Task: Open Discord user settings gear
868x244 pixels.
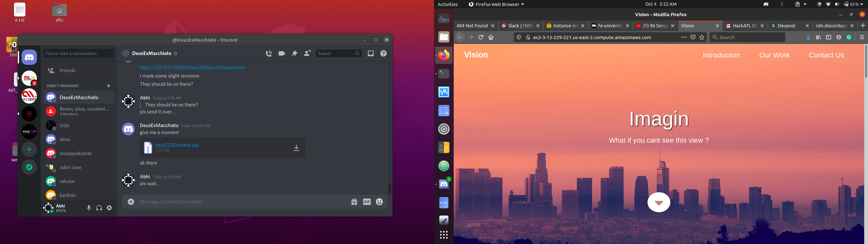Action: point(110,208)
